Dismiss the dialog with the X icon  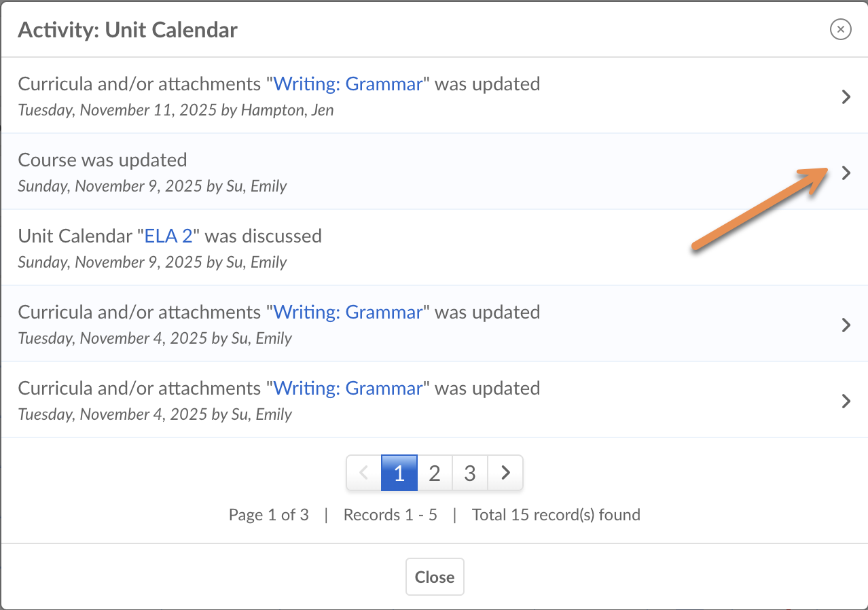[841, 29]
